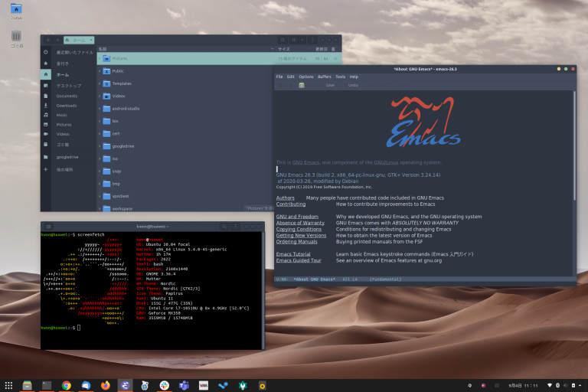The width and height of the screenshot is (588, 392).
Task: Open the GNU and Freedom link
Action: [297, 217]
